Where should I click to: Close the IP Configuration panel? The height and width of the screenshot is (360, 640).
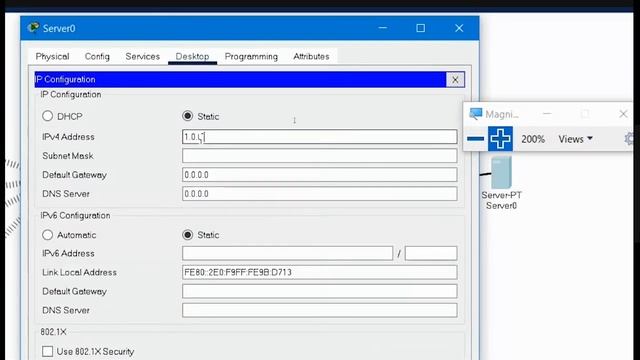click(x=455, y=80)
